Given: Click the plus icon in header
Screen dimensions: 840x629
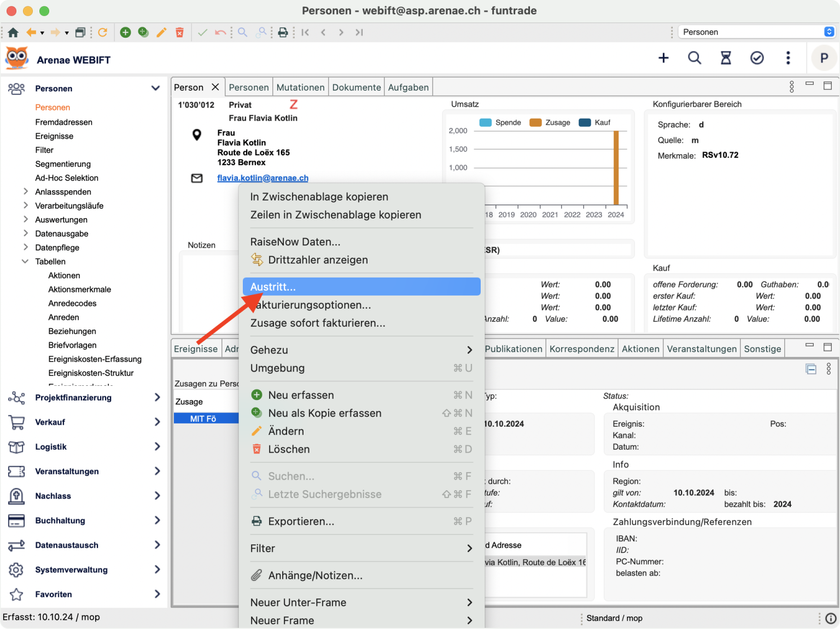Looking at the screenshot, I should 663,58.
